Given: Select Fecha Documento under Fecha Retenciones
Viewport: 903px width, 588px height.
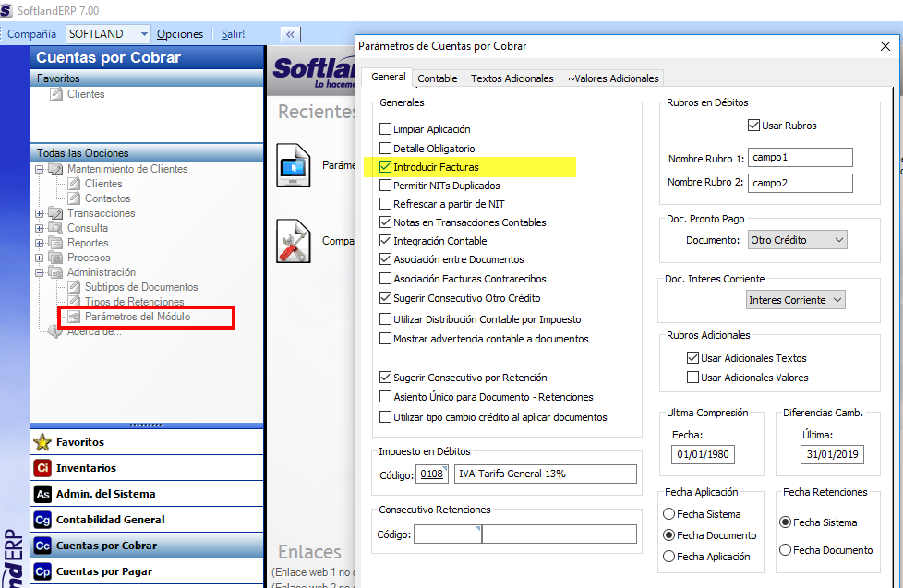Looking at the screenshot, I should coord(785,550).
